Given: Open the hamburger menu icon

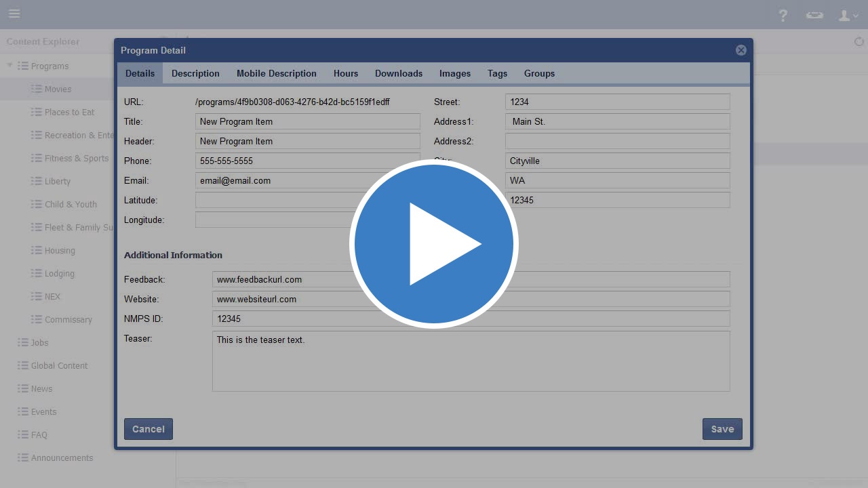Looking at the screenshot, I should 14,14.
